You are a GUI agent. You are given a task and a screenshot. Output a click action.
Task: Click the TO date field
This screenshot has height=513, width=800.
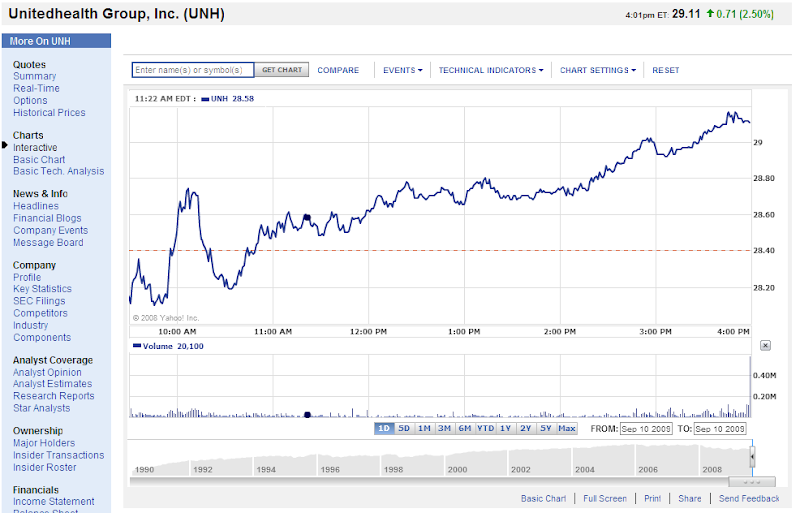pos(720,429)
